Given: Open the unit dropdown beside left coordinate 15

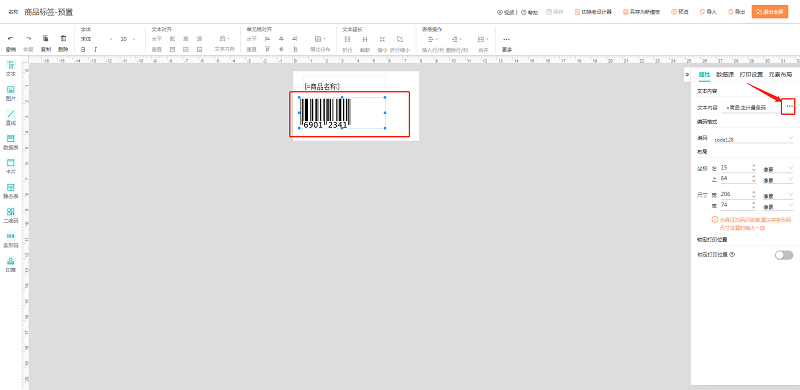Looking at the screenshot, I should coord(778,168).
